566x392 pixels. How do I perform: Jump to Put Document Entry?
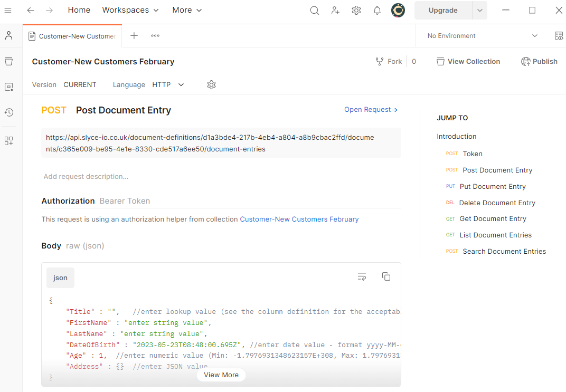point(486,186)
